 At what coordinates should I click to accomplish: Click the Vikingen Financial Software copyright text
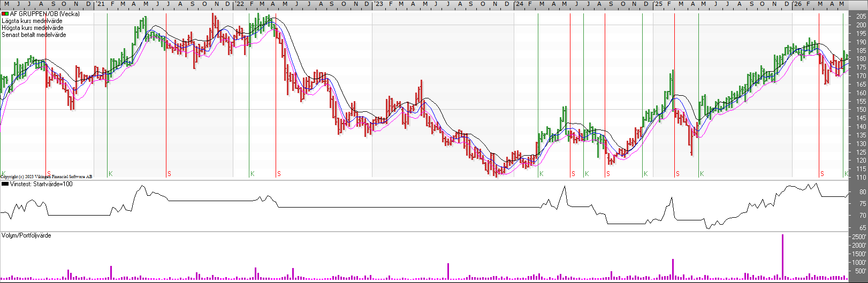(46, 177)
